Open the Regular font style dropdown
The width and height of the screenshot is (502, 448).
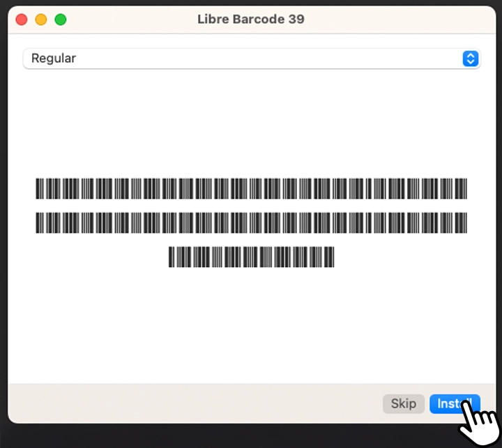(x=252, y=59)
